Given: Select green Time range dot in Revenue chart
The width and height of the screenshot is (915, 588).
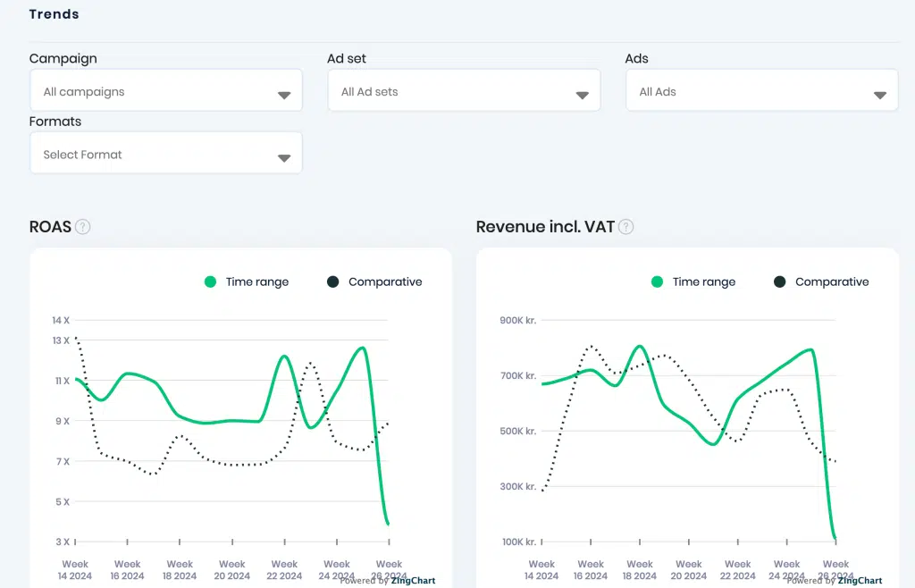Looking at the screenshot, I should tap(657, 281).
